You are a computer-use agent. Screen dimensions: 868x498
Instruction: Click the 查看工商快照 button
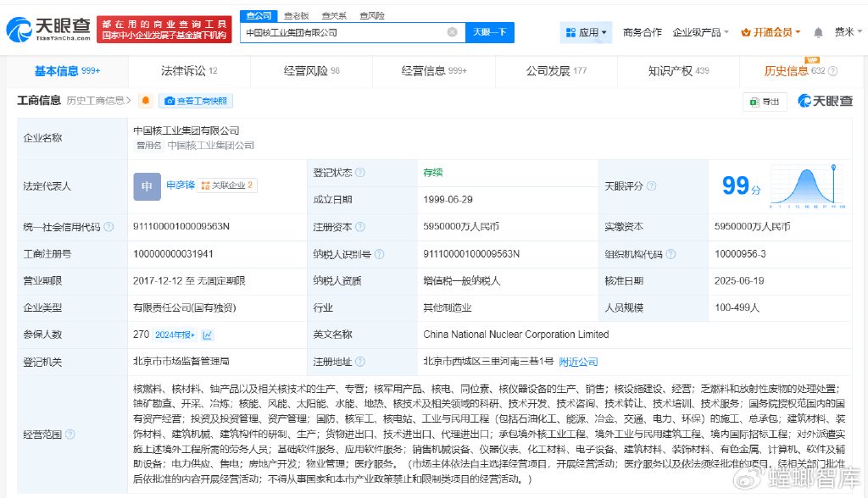[x=196, y=101]
